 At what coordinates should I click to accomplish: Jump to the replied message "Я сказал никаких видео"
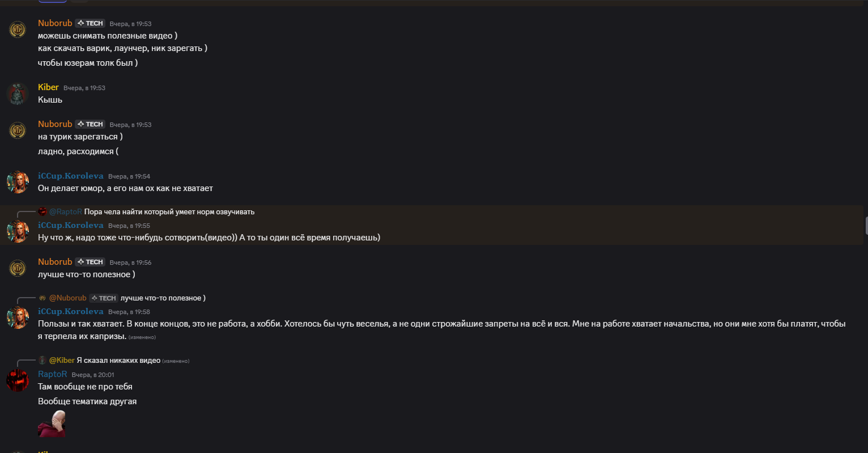point(118,361)
